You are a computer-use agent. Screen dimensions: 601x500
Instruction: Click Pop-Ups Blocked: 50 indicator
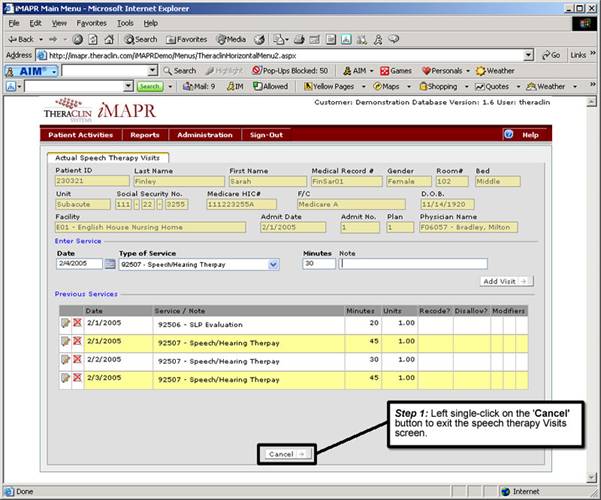tap(290, 71)
